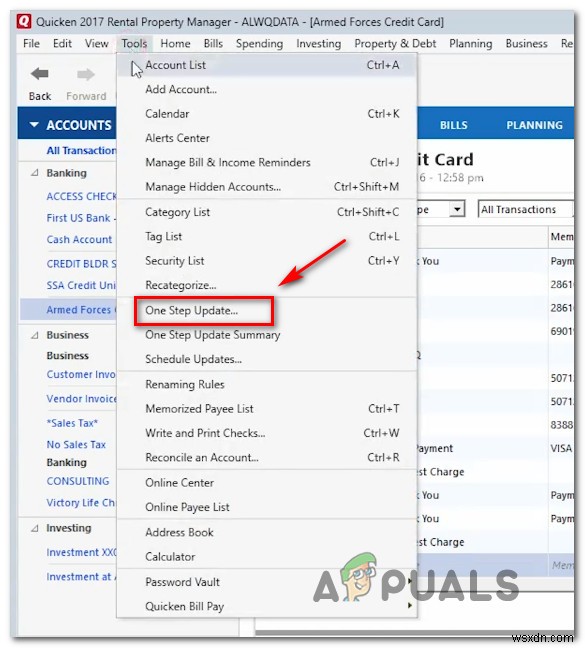The width and height of the screenshot is (585, 648).
Task: Open the All Transactions filter box
Action: [x=526, y=209]
